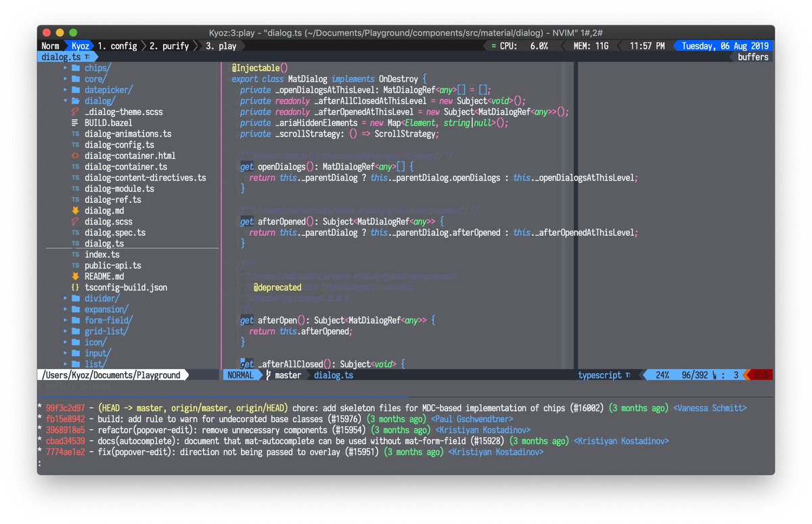
Task: Click the TS icon beside dialog-content-directives.ts
Action: point(75,178)
